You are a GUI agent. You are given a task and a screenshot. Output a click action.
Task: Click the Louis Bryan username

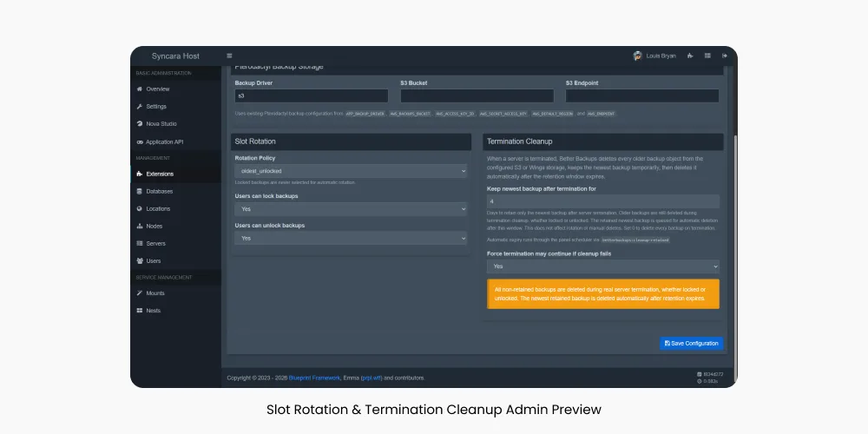click(661, 56)
